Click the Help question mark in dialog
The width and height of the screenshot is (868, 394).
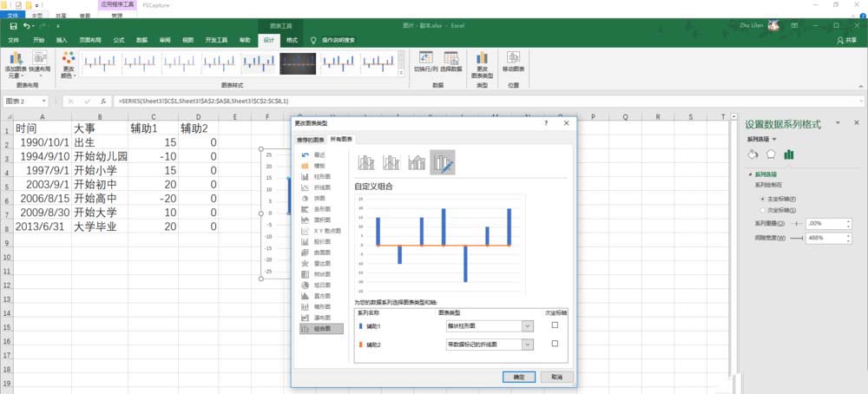point(546,123)
